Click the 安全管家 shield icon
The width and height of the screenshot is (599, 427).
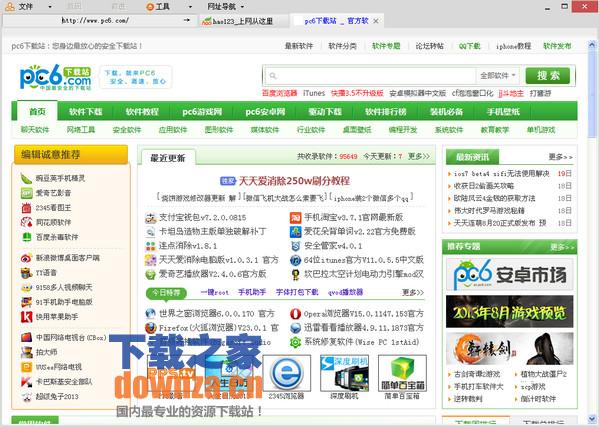(x=295, y=246)
